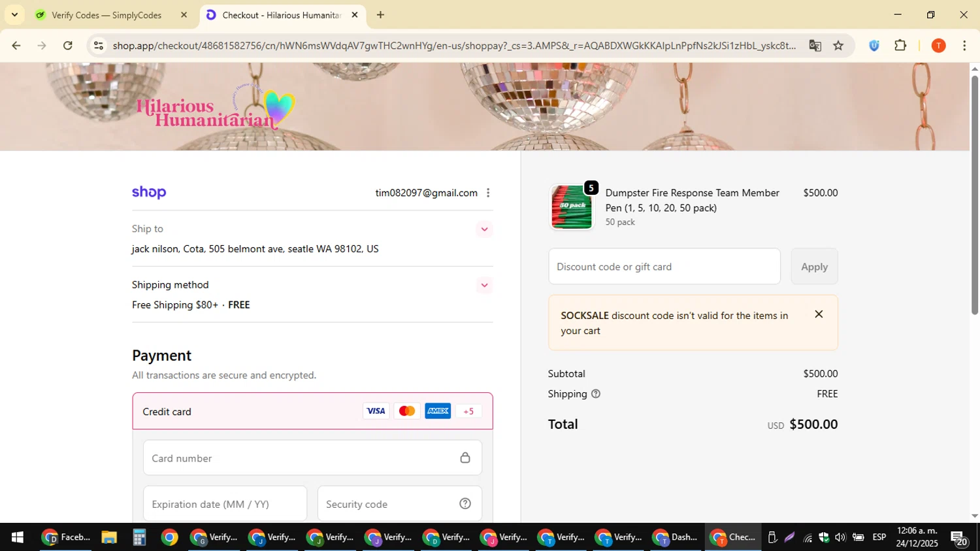Open the Shipping info help icon
This screenshot has height=551, width=980.
click(596, 394)
